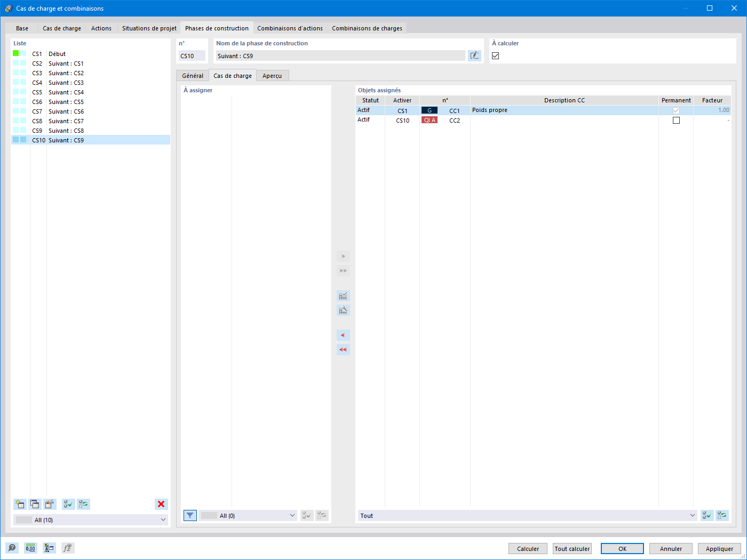This screenshot has width=747, height=560.
Task: Open the Tout dropdown under assigned objects
Action: pyautogui.click(x=527, y=516)
